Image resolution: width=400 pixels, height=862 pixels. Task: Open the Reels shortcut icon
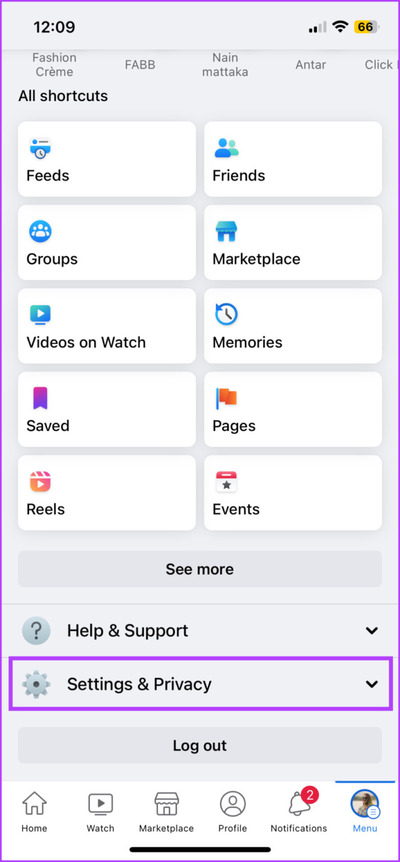pyautogui.click(x=40, y=481)
